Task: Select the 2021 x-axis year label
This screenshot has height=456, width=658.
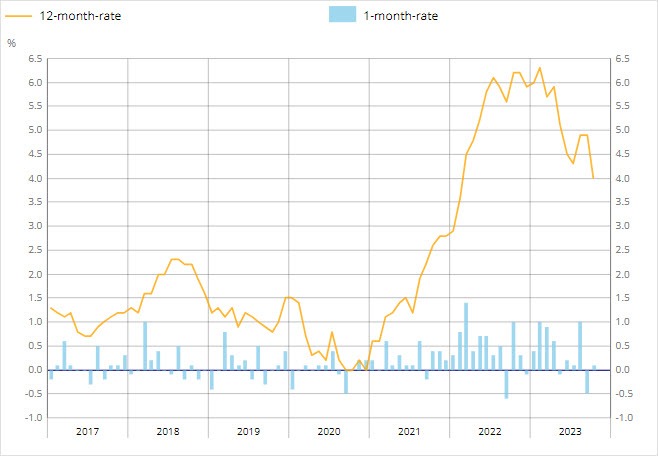Action: (x=409, y=431)
